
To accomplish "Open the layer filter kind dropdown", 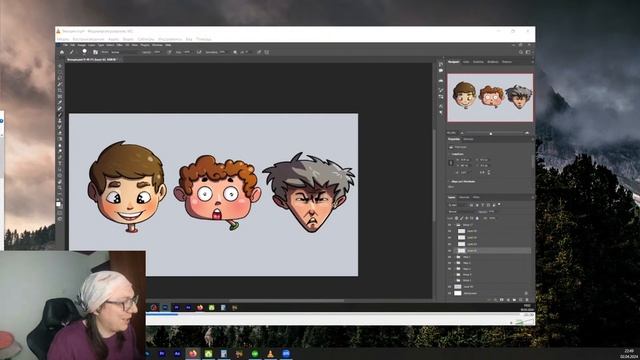I will pos(458,205).
